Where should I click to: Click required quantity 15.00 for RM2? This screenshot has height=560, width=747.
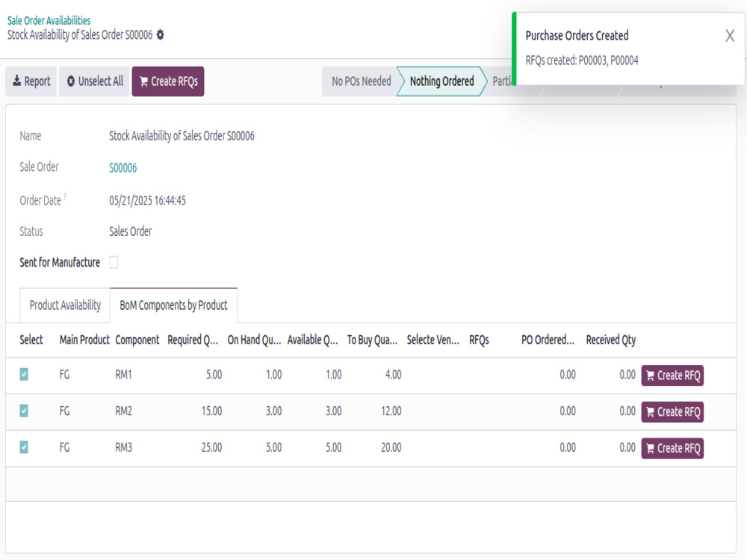(x=211, y=411)
